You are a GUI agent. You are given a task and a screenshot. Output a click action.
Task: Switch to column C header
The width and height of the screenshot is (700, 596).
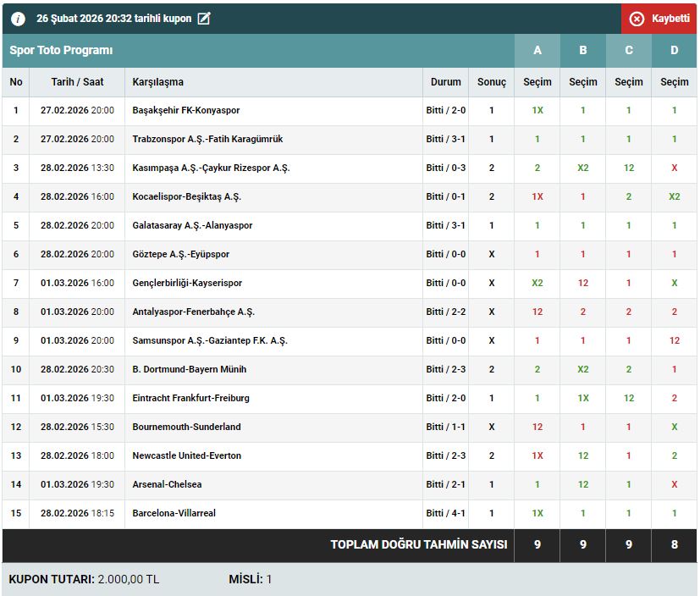(629, 51)
